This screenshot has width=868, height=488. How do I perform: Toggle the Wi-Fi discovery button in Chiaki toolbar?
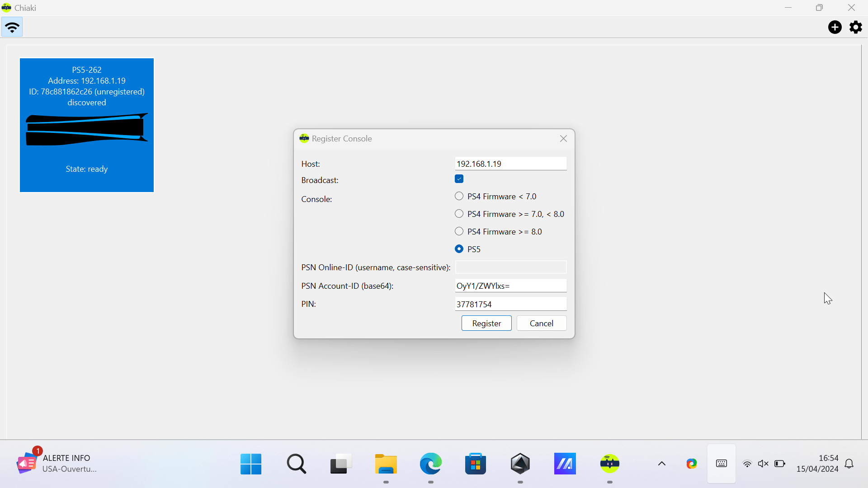[x=12, y=27]
